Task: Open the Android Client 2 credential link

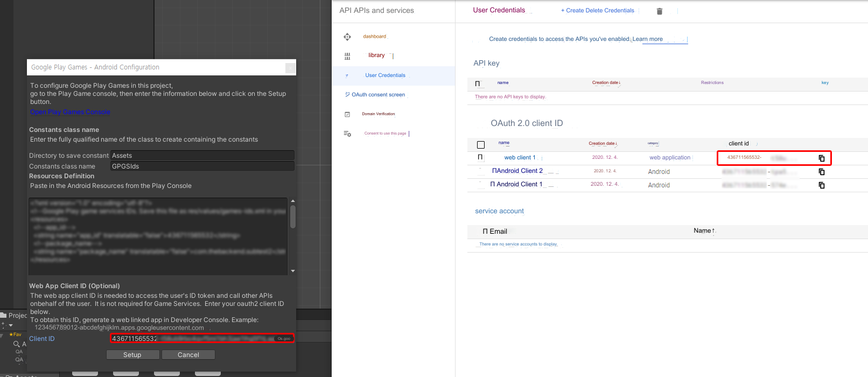Action: (517, 171)
